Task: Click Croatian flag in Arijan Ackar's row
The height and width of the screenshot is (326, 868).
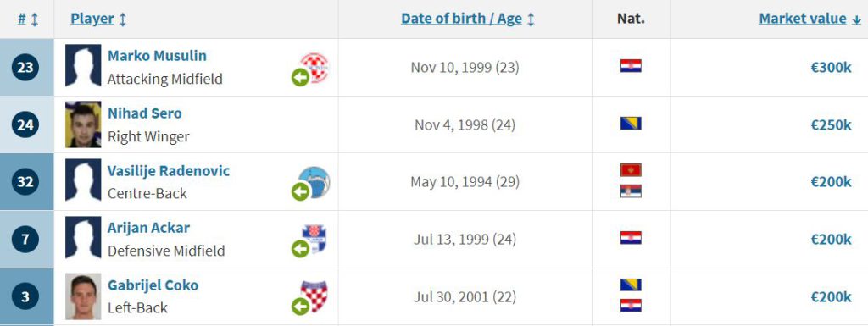Action: tap(631, 238)
